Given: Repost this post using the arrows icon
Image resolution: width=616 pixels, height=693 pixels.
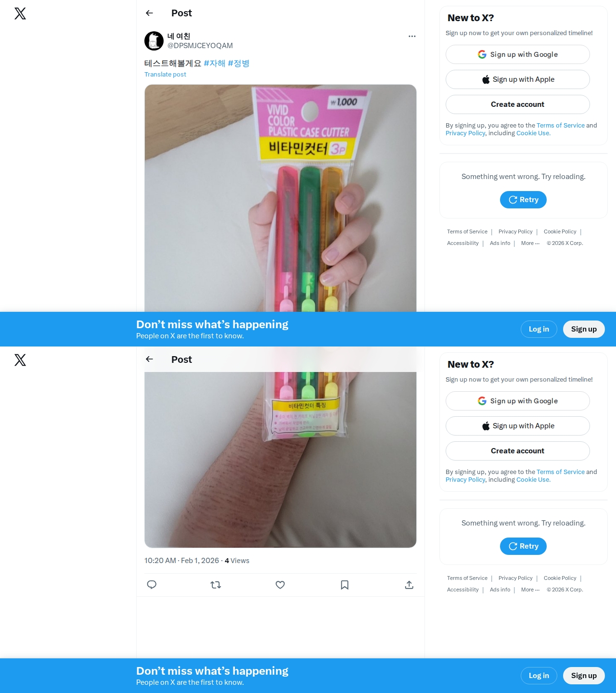Looking at the screenshot, I should (x=216, y=585).
